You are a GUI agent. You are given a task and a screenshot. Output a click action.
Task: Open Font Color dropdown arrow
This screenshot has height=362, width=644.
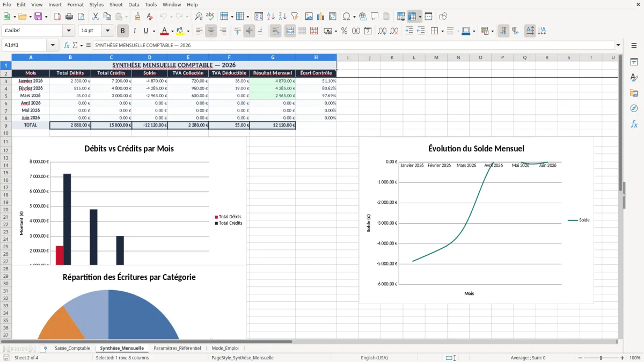pyautogui.click(x=173, y=31)
